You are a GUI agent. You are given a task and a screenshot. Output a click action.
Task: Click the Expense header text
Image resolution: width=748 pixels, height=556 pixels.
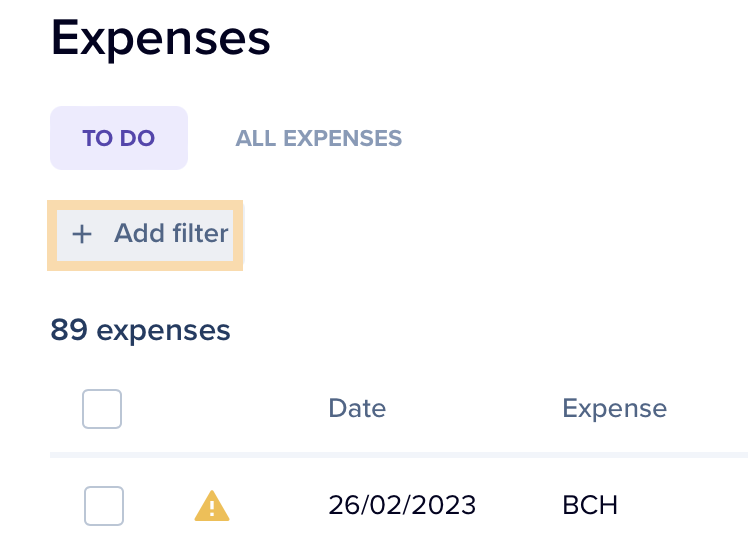pos(614,408)
